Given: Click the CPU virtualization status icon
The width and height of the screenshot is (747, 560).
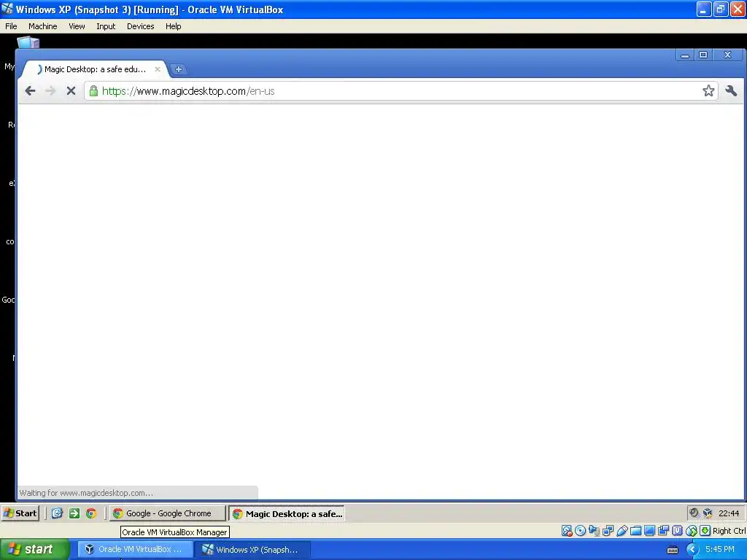Looking at the screenshot, I should (x=677, y=531).
